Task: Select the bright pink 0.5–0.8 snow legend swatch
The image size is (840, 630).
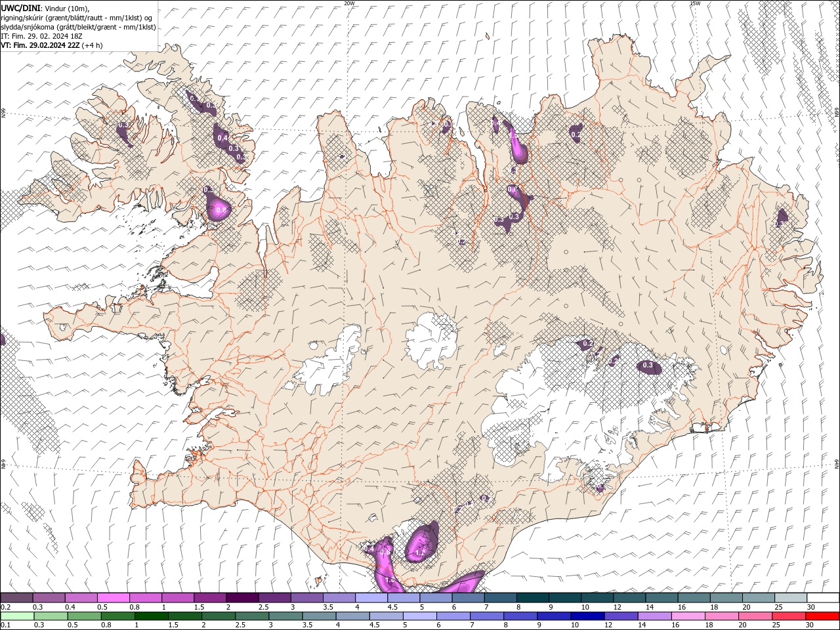Action: 113,597
